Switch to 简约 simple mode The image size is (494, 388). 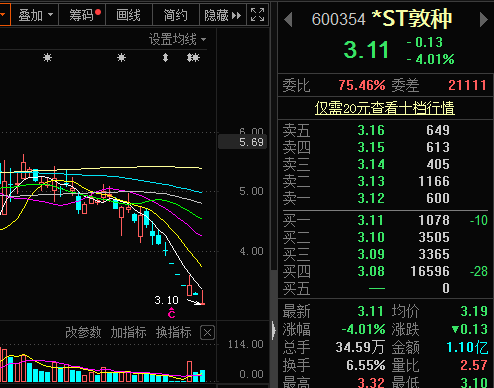pos(176,15)
